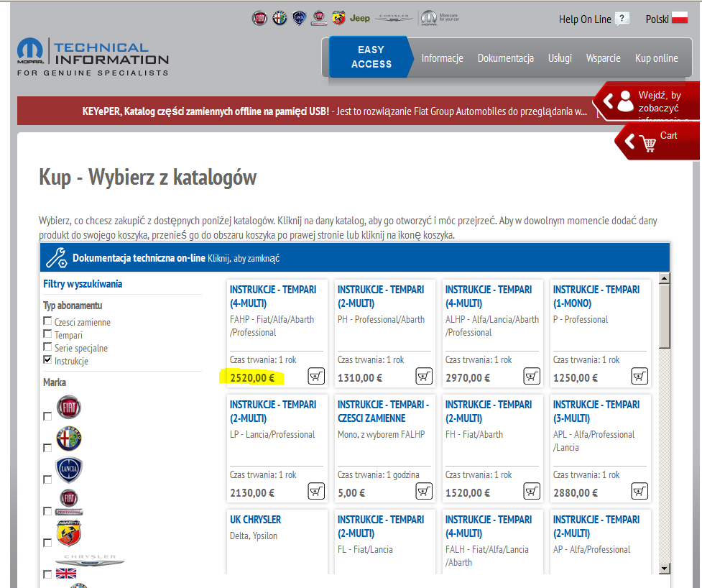Image resolution: width=702 pixels, height=588 pixels.
Task: Open the Easy Access tab
Action: pyautogui.click(x=371, y=57)
